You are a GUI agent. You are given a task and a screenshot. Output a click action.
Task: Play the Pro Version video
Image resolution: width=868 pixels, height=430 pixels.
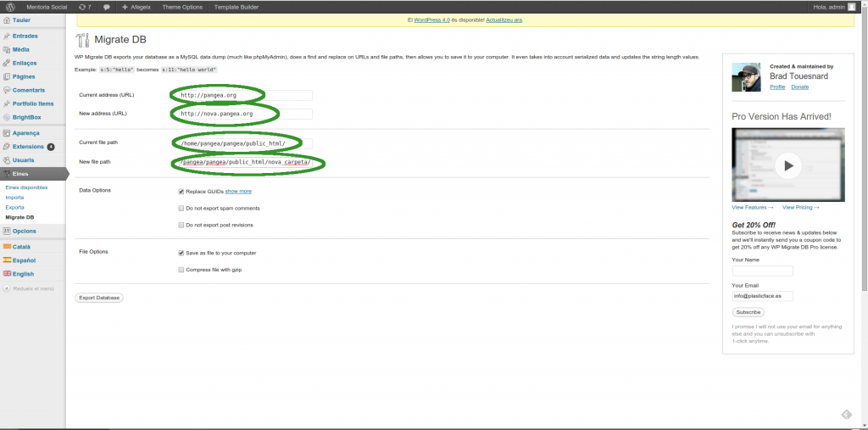click(788, 165)
